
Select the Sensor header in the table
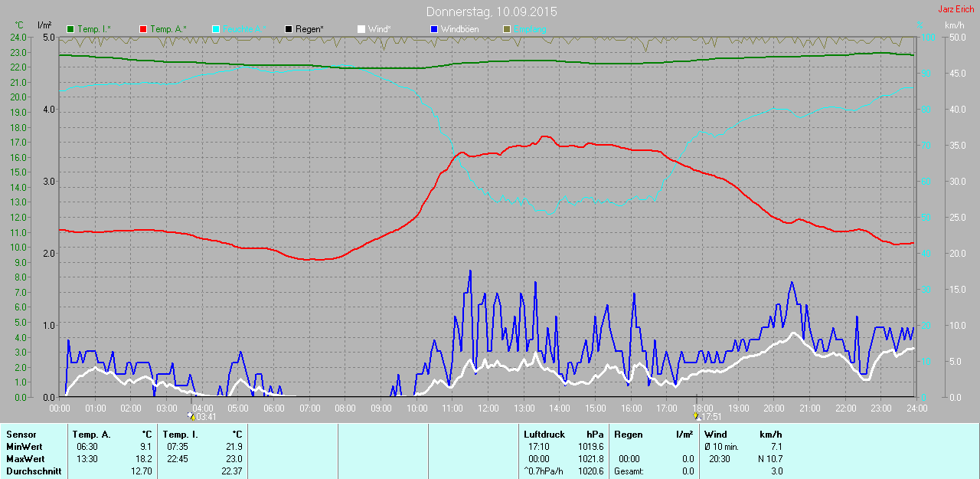[x=21, y=435]
